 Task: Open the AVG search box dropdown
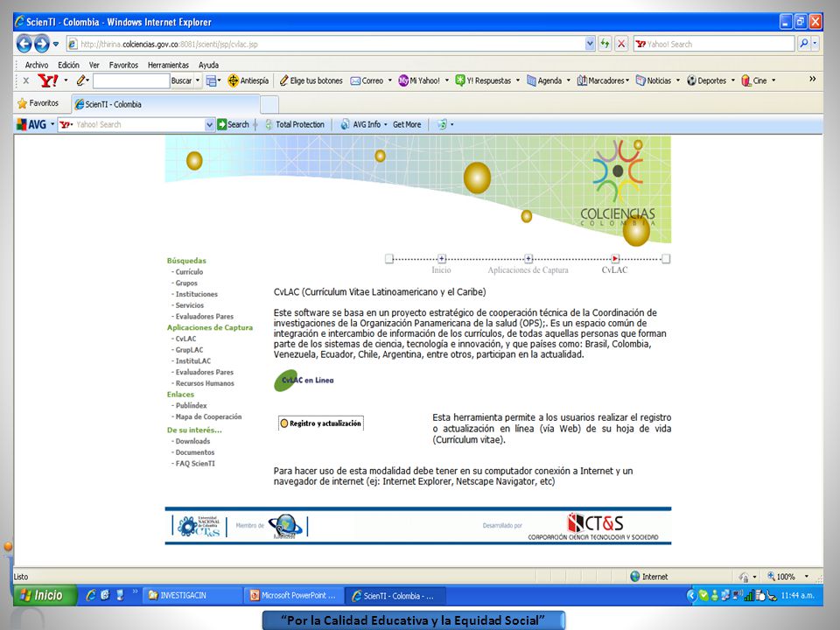[209, 124]
